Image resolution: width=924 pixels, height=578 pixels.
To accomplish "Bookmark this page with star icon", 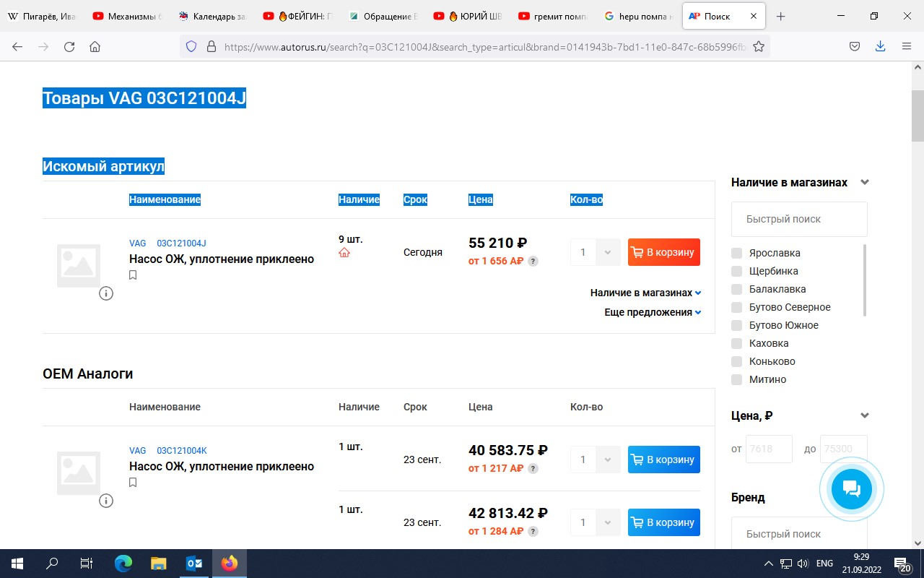I will pyautogui.click(x=759, y=46).
